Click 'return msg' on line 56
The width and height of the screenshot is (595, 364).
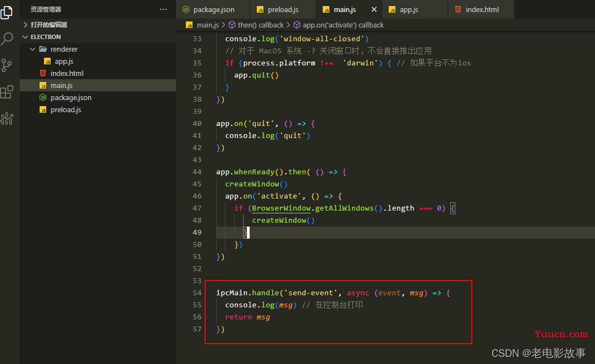tap(247, 317)
